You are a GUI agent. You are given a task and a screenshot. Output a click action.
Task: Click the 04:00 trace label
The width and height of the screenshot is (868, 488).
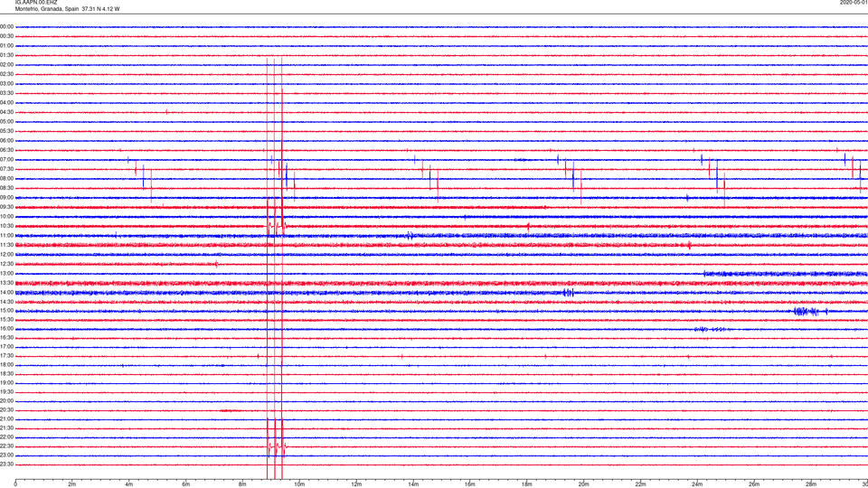[6, 103]
